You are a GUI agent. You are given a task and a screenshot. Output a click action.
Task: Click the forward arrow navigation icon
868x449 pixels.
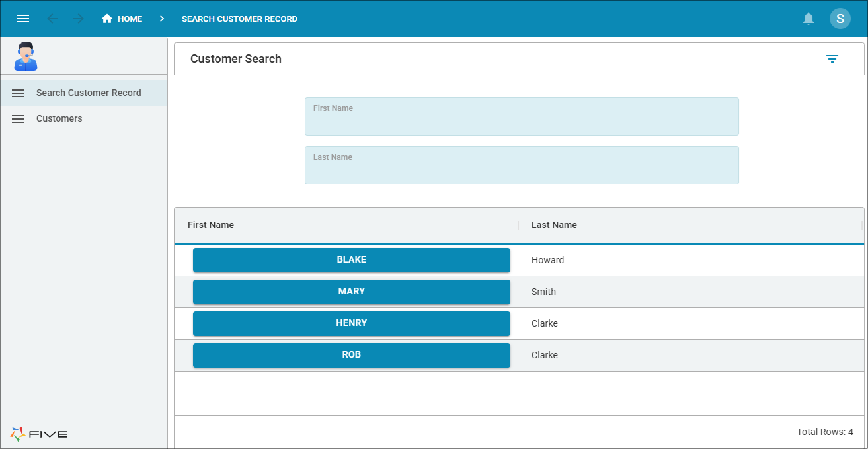coord(79,19)
